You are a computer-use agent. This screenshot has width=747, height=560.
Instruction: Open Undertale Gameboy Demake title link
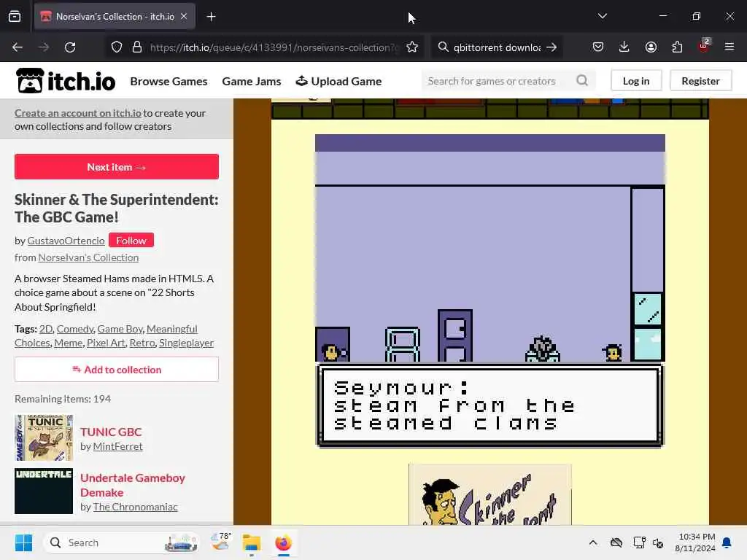(133, 485)
